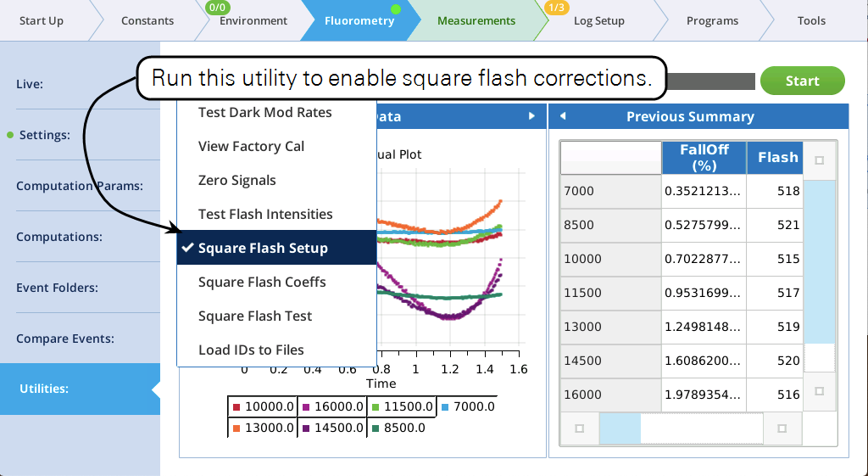Select the 11500 row label

[610, 293]
